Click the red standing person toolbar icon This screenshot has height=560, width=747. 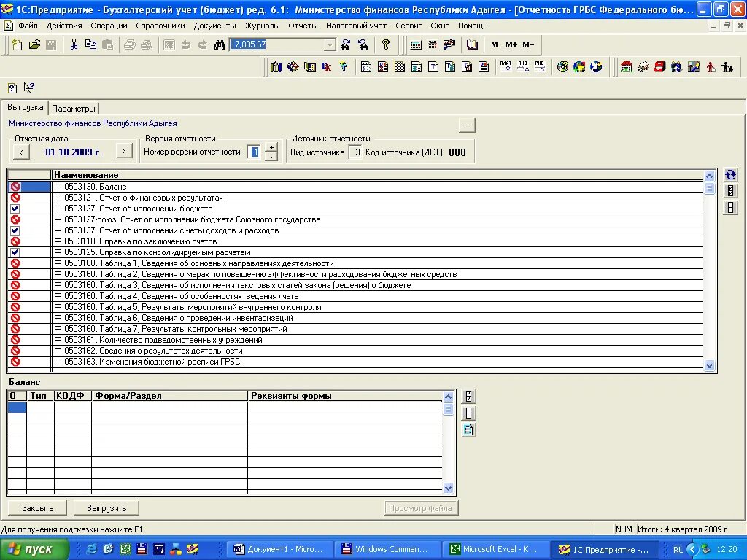click(711, 67)
